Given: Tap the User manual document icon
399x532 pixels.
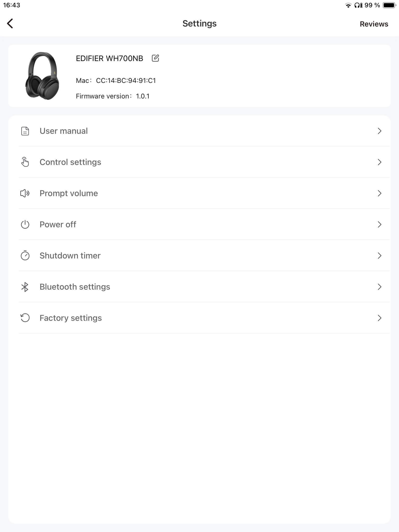Looking at the screenshot, I should click(25, 131).
